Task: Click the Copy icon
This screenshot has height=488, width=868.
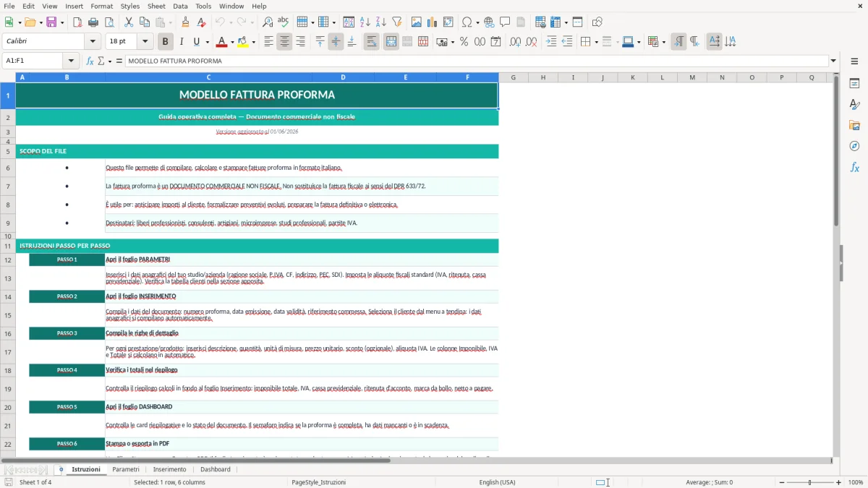Action: point(144,22)
